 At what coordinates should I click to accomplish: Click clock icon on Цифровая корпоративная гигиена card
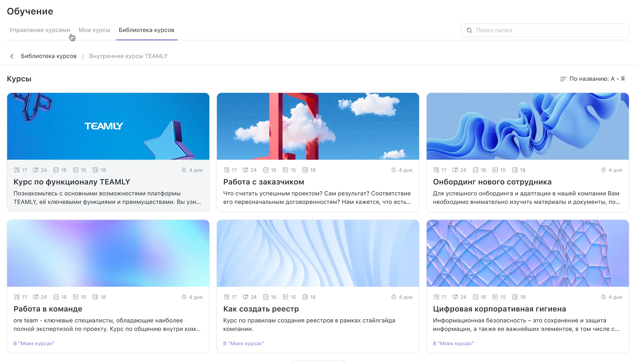tap(603, 297)
